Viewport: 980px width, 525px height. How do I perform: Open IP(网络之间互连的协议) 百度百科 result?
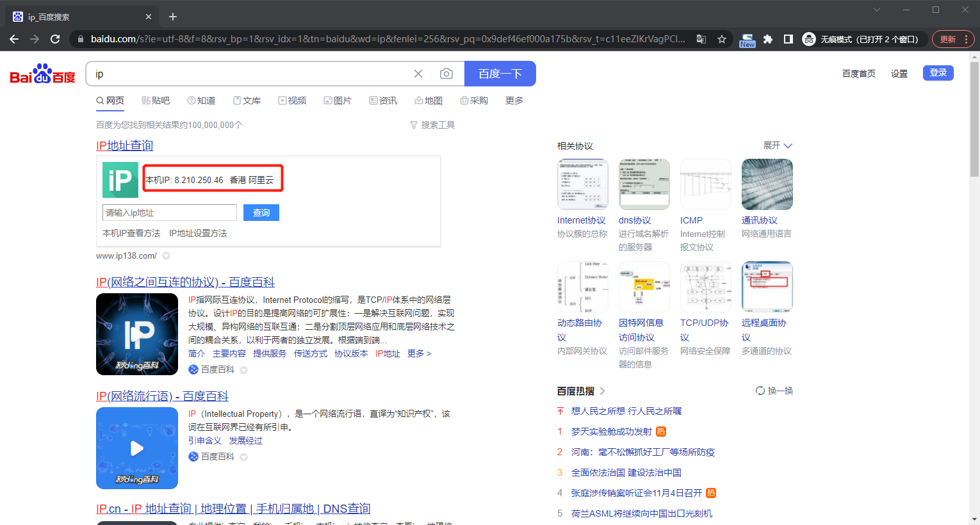pyautogui.click(x=185, y=282)
